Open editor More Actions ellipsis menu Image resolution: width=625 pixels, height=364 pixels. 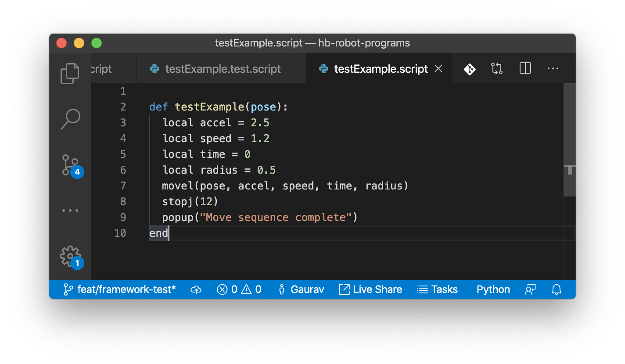tap(553, 69)
